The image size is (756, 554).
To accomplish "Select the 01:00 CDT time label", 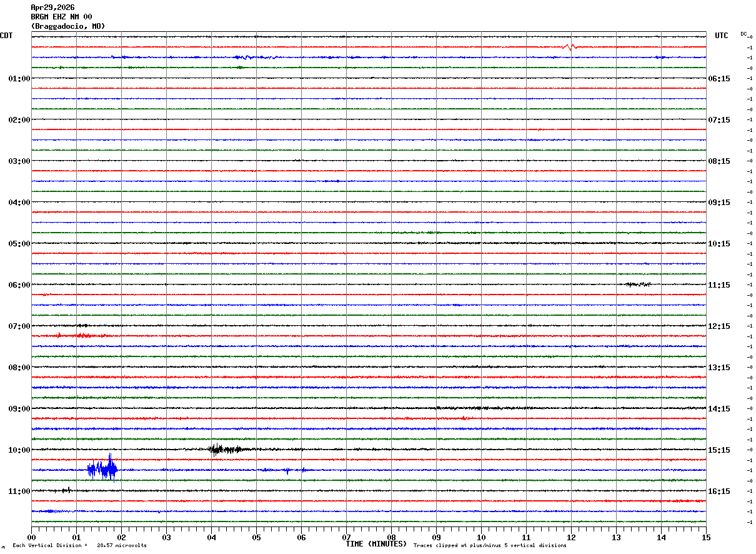I will (19, 78).
